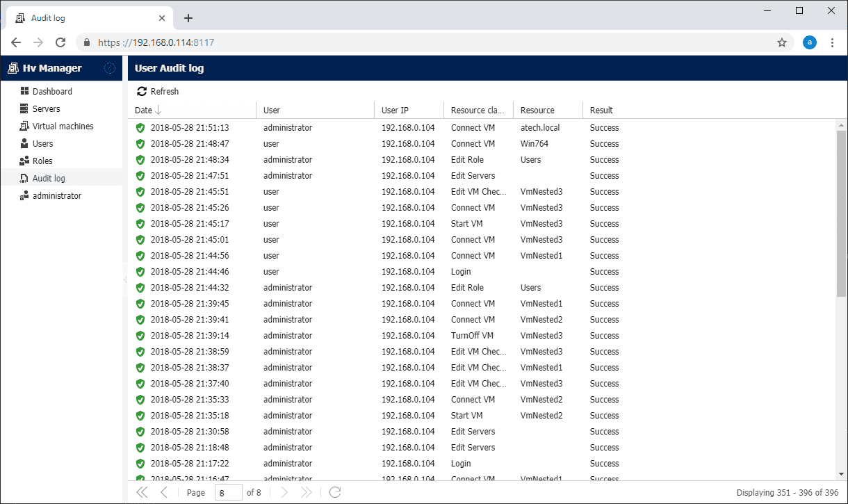Screen dimensions: 848x504
Task: Sort by the Result column header
Action: click(x=601, y=111)
